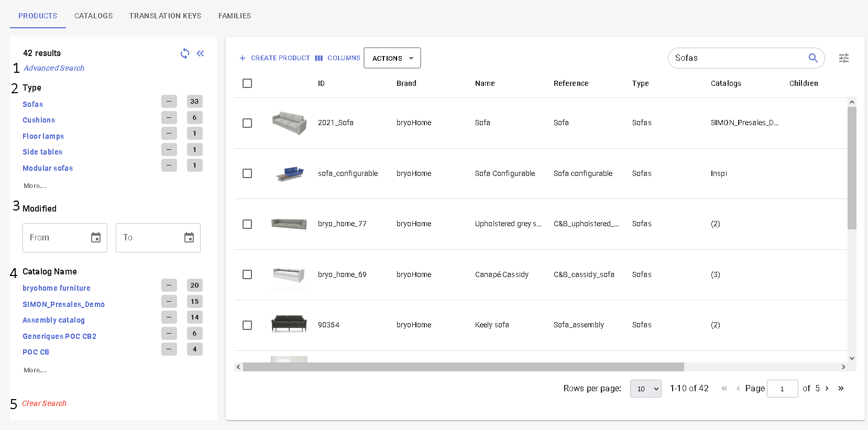Exclude Assembly catalog with minus button

[169, 317]
